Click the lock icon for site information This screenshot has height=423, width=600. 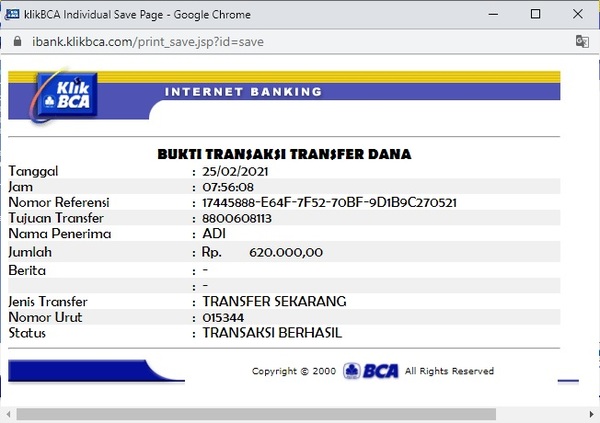point(17,41)
